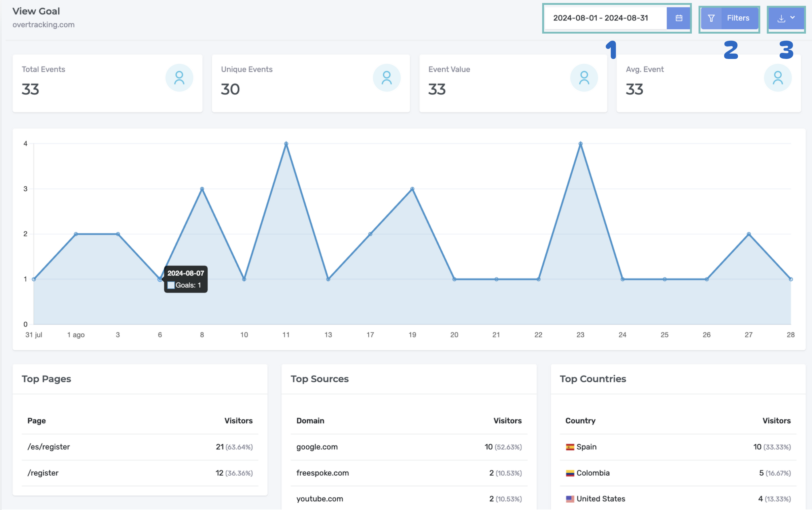Image resolution: width=812 pixels, height=510 pixels.
Task: Click the View Goal page title
Action: coord(36,11)
